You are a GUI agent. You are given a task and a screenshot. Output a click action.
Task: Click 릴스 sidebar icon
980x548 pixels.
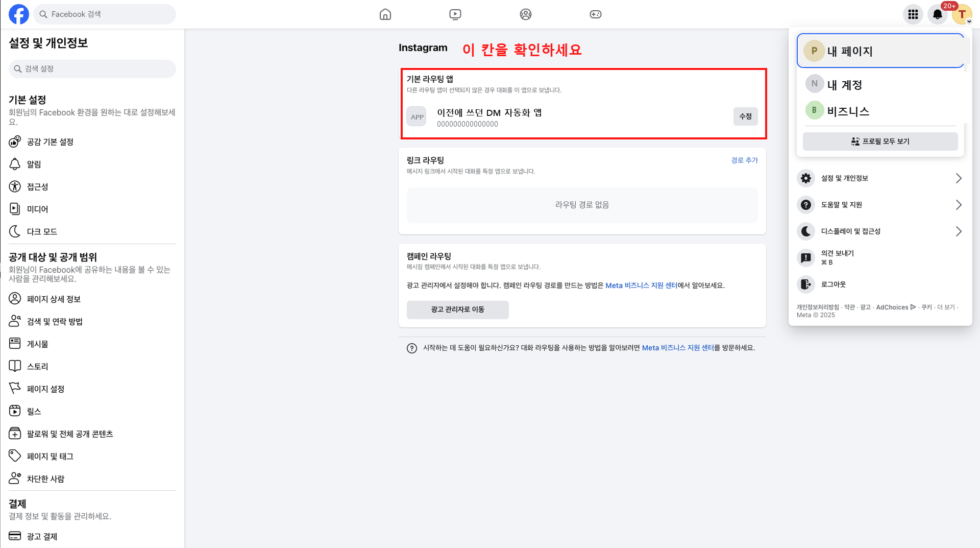15,411
